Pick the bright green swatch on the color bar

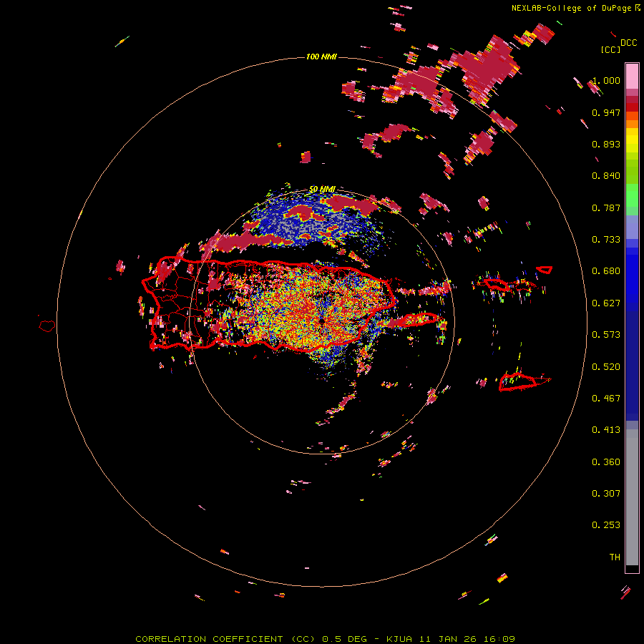632,195
